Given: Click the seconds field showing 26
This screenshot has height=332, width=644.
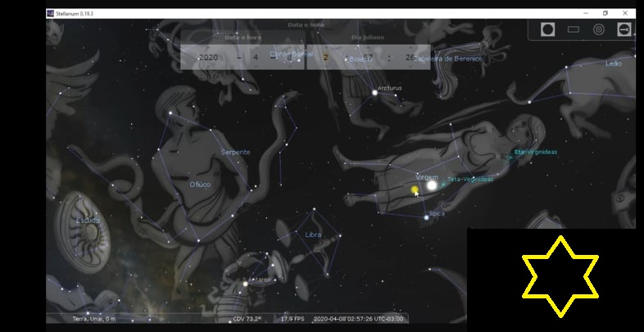Looking at the screenshot, I should [x=410, y=57].
